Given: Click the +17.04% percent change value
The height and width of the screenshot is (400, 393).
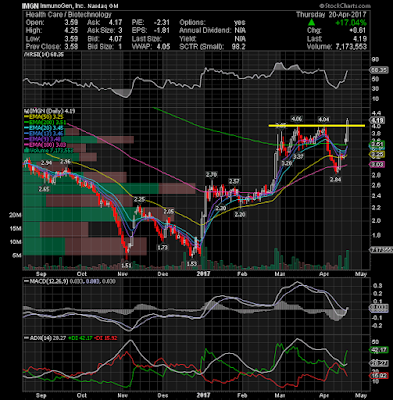Looking at the screenshot, I should coord(351,23).
